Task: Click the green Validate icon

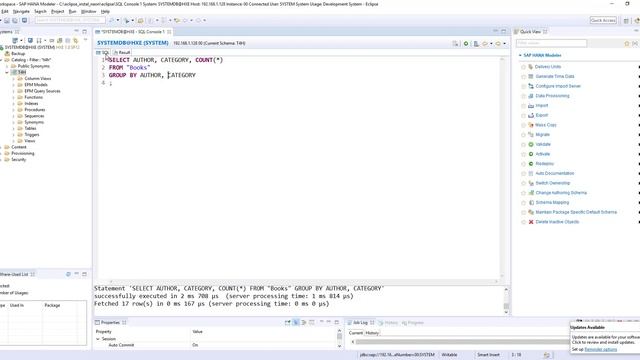Action: click(531, 144)
